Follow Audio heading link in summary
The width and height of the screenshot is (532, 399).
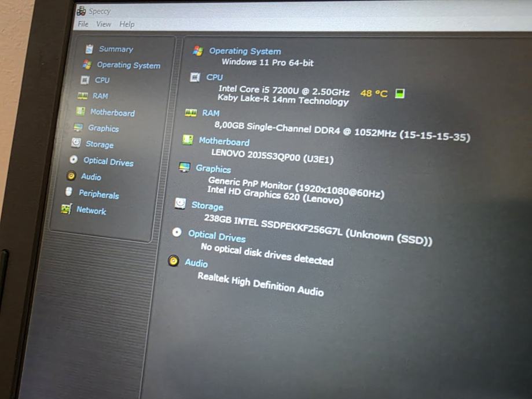tap(196, 264)
